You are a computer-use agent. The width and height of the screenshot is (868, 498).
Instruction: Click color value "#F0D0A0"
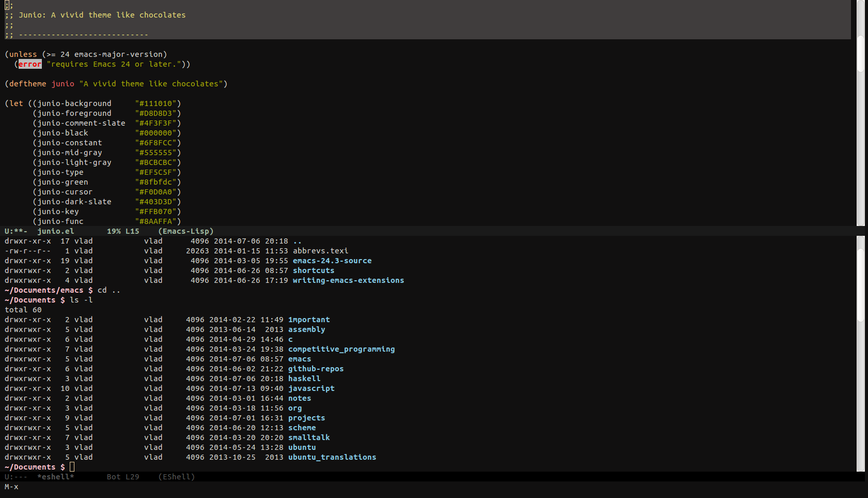tap(156, 192)
